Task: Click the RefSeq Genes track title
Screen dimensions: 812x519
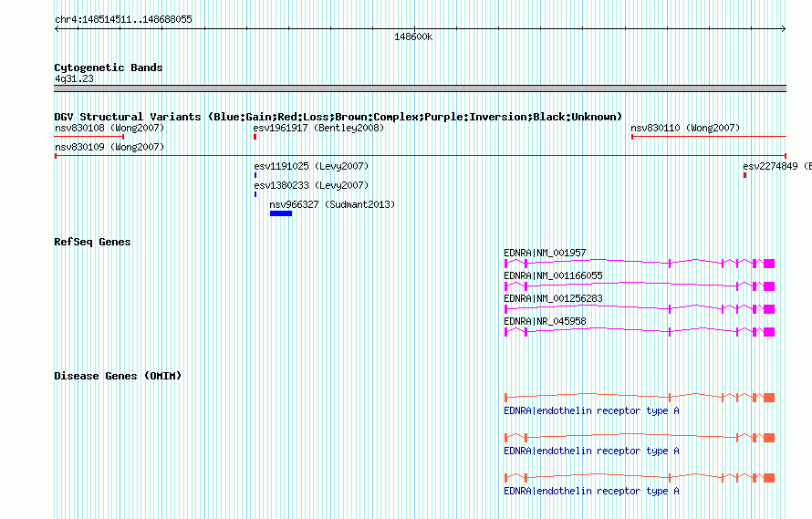Action: click(92, 242)
